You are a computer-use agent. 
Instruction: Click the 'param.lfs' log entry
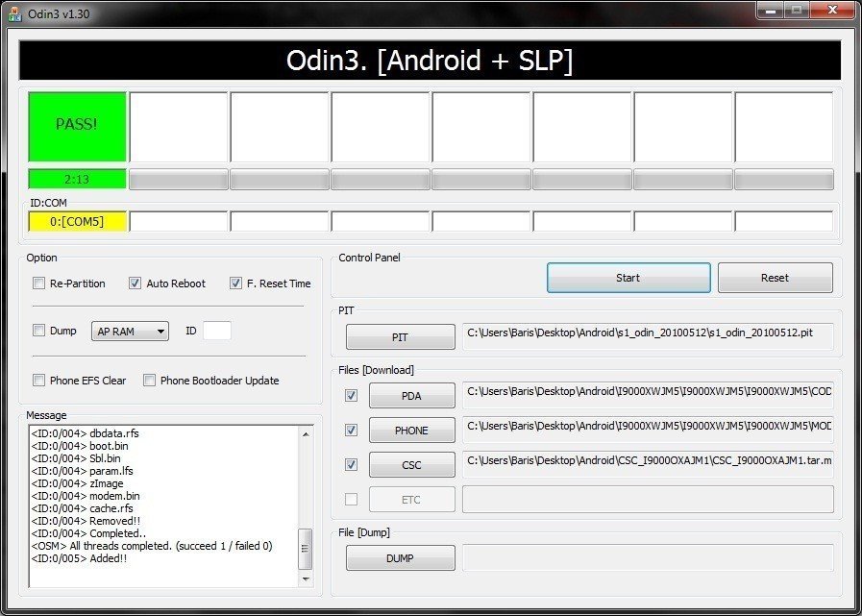point(82,471)
